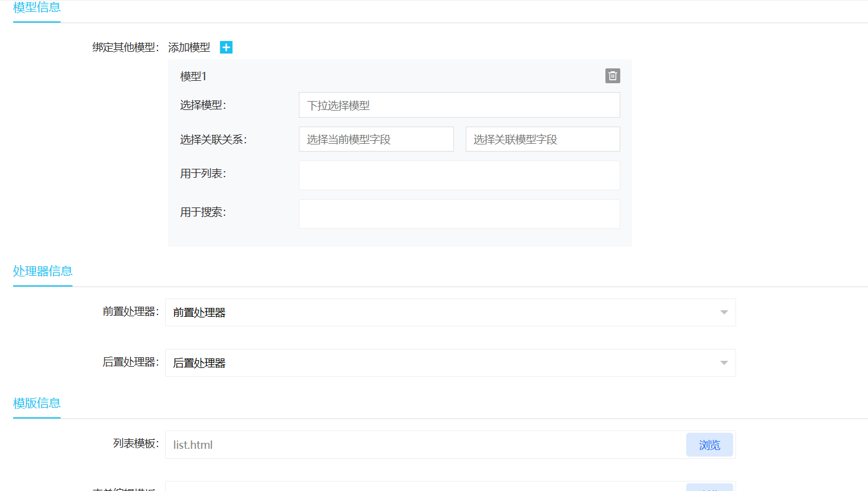Click the 前置处理器 dropdown arrow icon
Screen dimensions: 868x491
pyautogui.click(x=724, y=313)
